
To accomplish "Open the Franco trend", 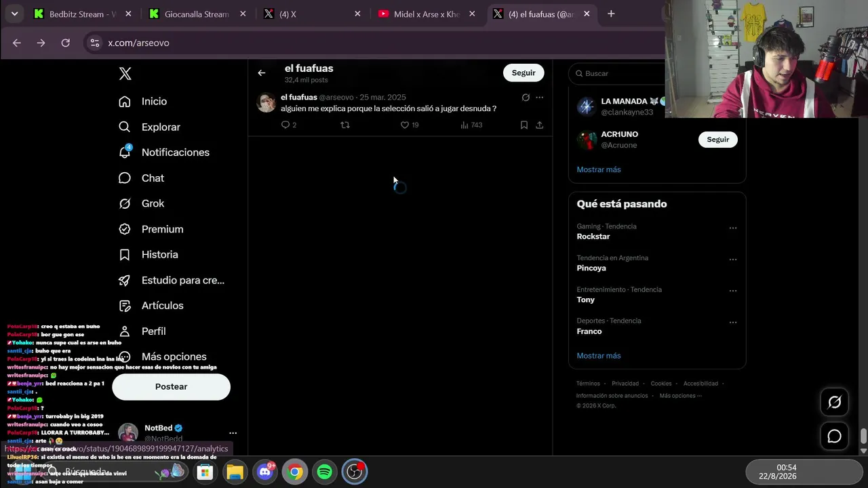I will [589, 331].
